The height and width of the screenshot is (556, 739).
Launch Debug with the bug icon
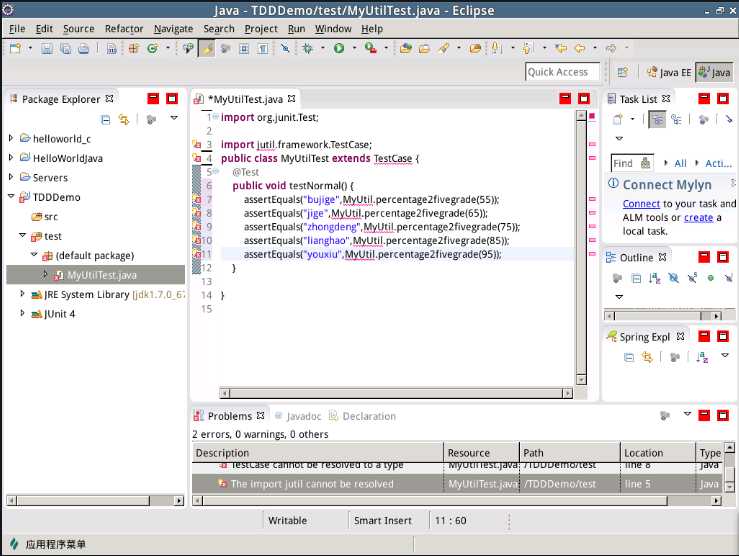tap(307, 48)
